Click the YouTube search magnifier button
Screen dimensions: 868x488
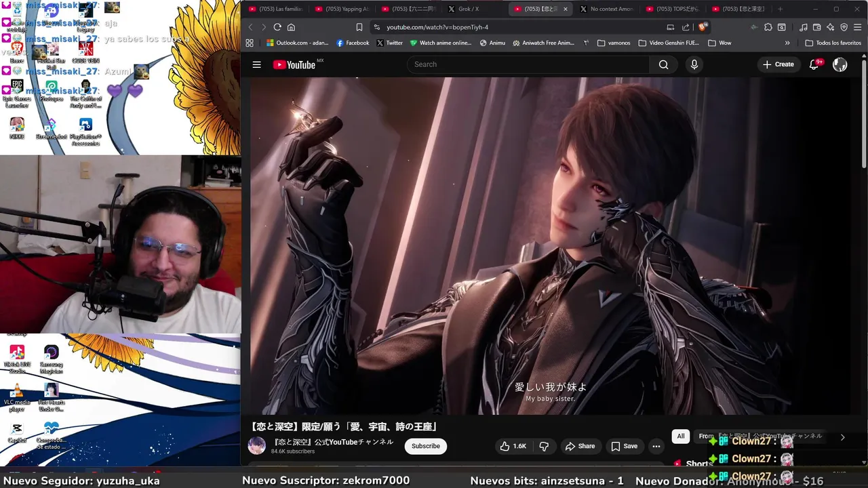pos(663,64)
